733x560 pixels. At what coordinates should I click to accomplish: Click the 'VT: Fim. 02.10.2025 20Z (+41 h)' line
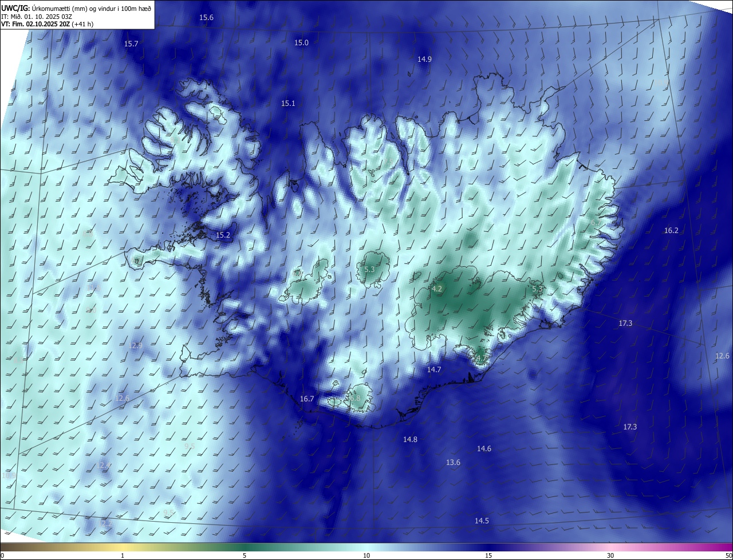[x=48, y=24]
